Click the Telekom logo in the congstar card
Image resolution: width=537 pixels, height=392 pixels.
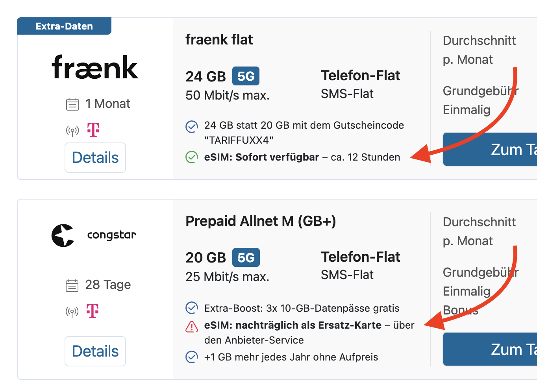93,311
